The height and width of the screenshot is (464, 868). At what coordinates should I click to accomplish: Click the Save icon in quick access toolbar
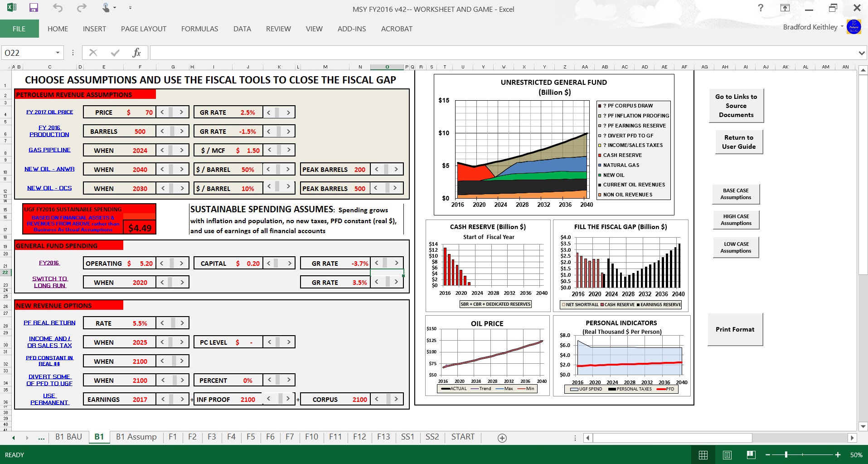coord(34,8)
